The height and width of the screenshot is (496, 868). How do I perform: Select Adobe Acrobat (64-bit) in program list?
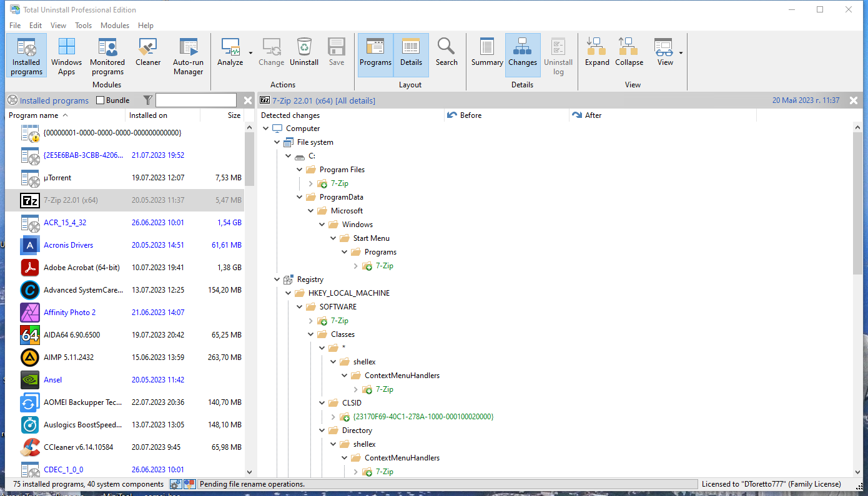(81, 268)
